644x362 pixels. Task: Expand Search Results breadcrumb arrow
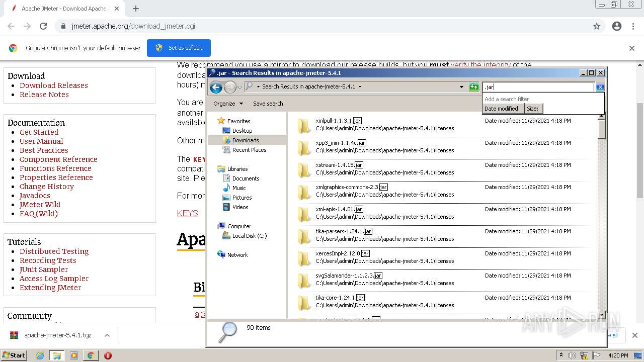point(360,86)
